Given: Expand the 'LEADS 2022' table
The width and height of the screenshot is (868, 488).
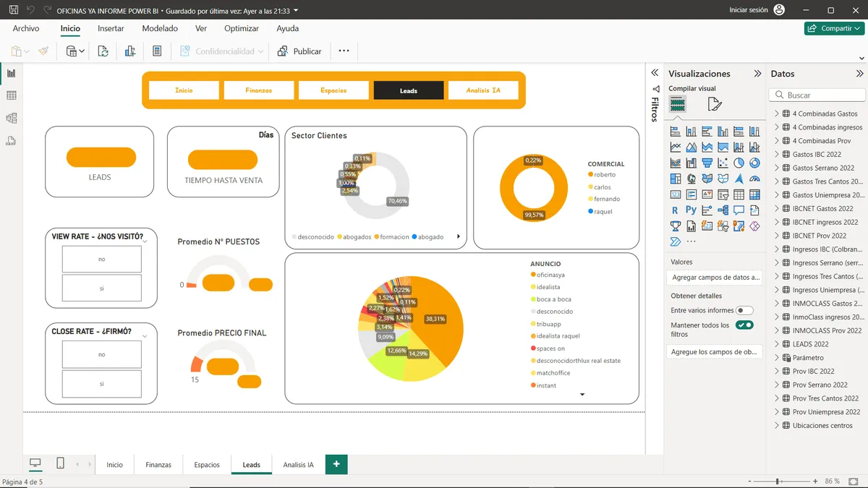Looking at the screenshot, I should point(777,344).
